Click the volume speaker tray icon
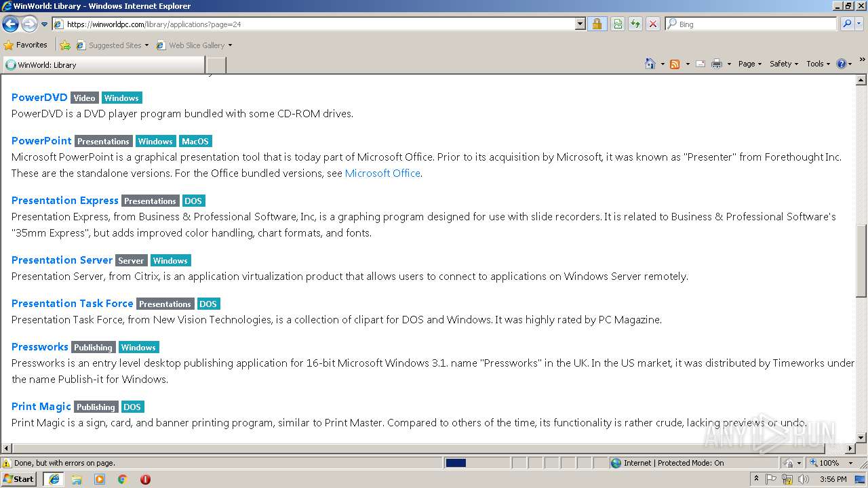Viewport: 868px width, 488px height. pos(802,479)
